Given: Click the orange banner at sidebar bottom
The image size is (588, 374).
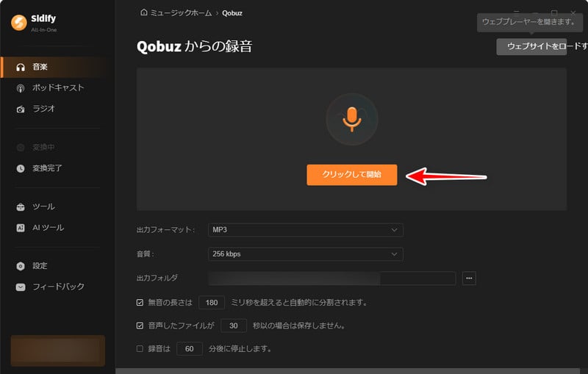Looking at the screenshot, I should click(58, 350).
